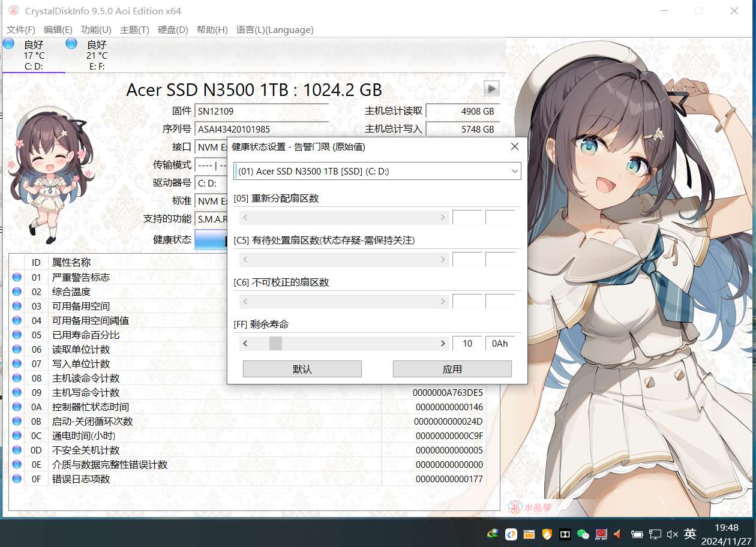The height and width of the screenshot is (547, 756).
Task: Click the status orb for row 02 综合温度
Action: pyautogui.click(x=17, y=291)
